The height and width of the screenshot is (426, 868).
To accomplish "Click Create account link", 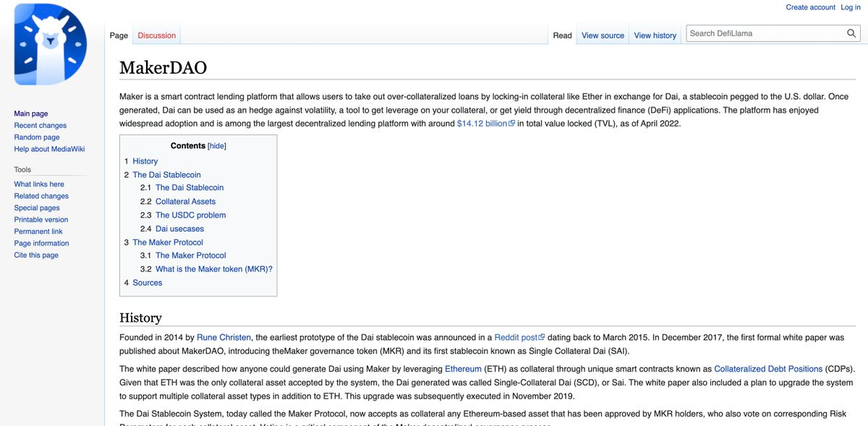I will click(811, 7).
